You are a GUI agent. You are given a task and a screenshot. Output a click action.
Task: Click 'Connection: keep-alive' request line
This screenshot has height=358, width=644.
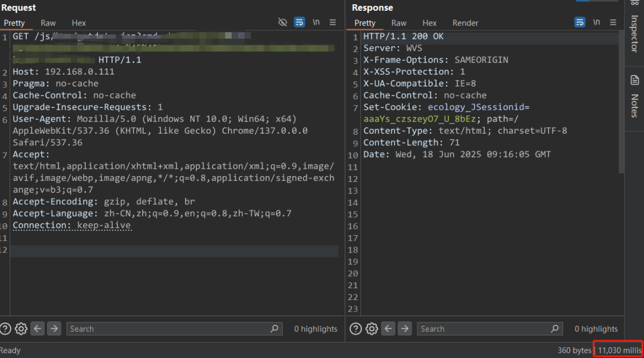pyautogui.click(x=72, y=225)
